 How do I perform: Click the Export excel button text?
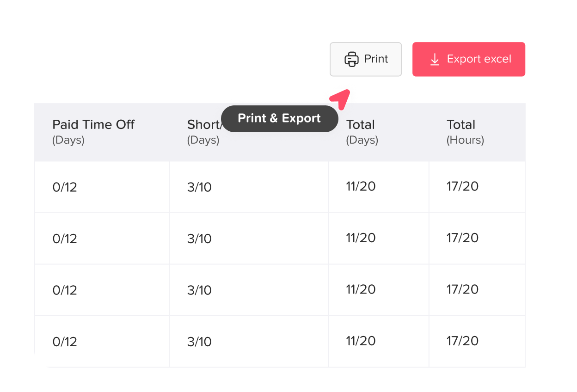tap(479, 59)
